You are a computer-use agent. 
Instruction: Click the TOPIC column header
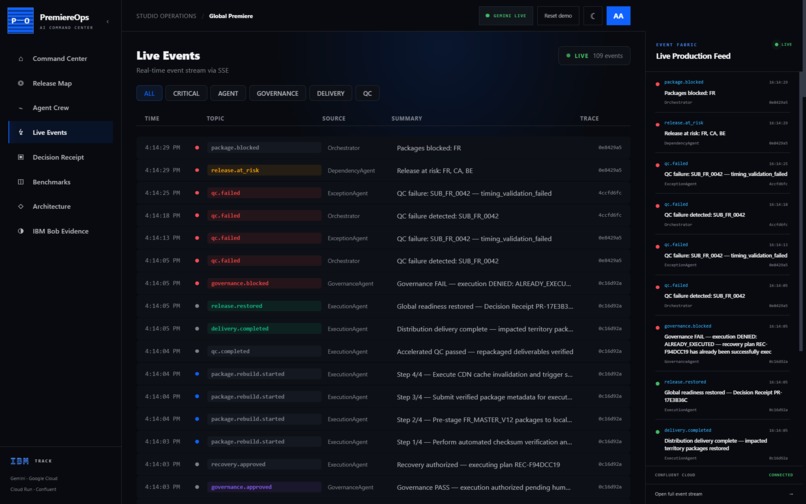[x=215, y=118]
